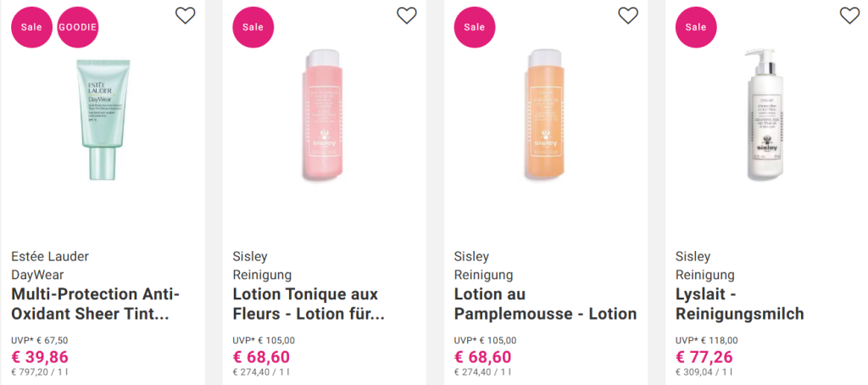The image size is (868, 385).
Task: Save Lyslait Reinigungsmilch with heart icon
Action: [849, 15]
